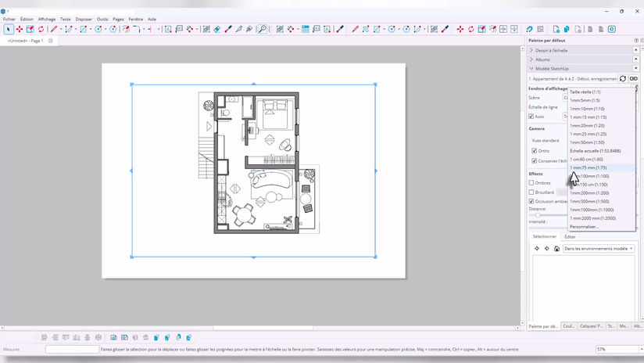The image size is (644, 363).
Task: Choose Personnaliser... scale option
Action: point(601,227)
